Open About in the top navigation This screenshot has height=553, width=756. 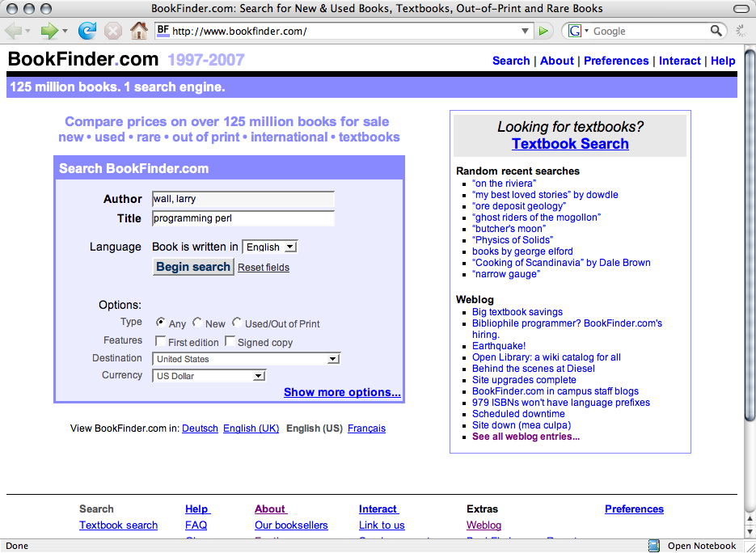pos(556,61)
